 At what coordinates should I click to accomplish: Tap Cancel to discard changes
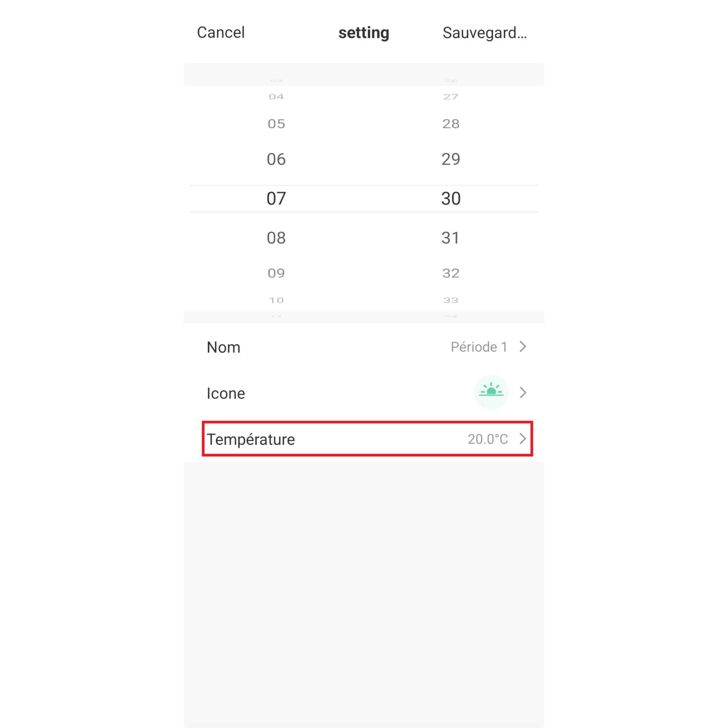221,32
